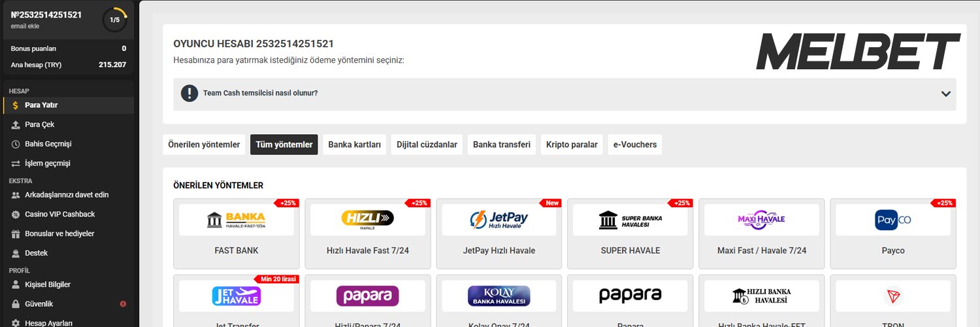This screenshot has width=980, height=327.
Task: Choose the FAST BANK payment method
Action: pos(237,233)
